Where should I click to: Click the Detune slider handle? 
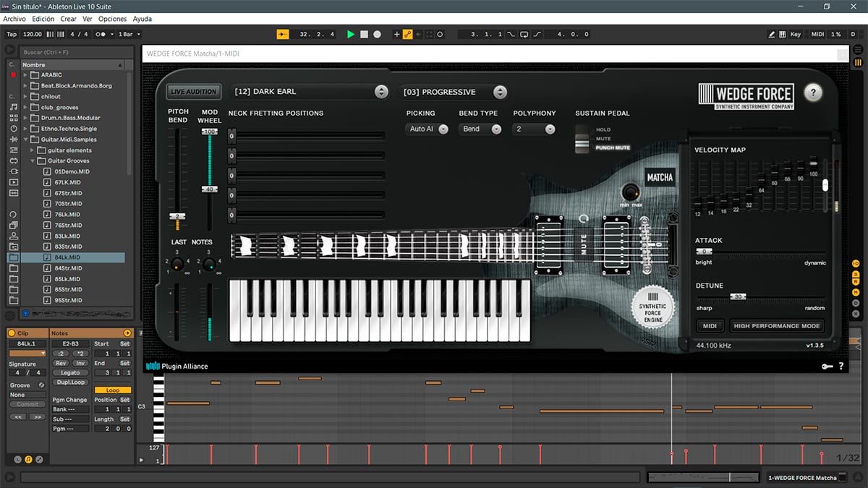click(738, 296)
